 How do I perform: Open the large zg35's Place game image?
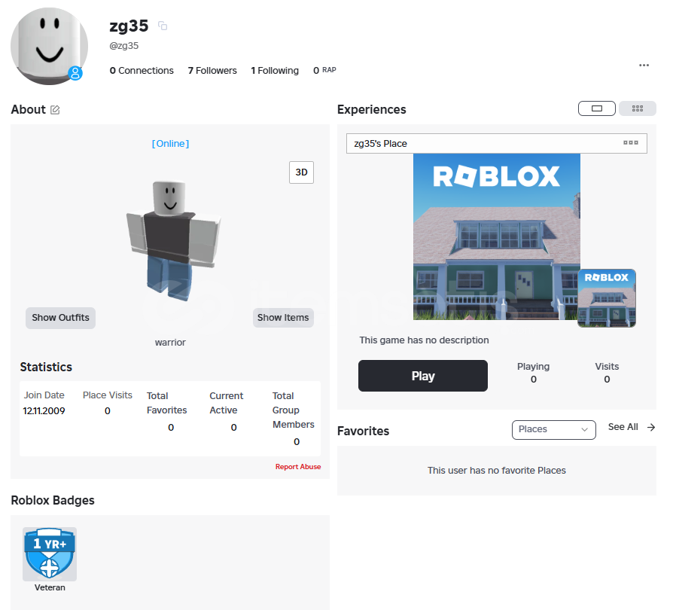coord(497,236)
